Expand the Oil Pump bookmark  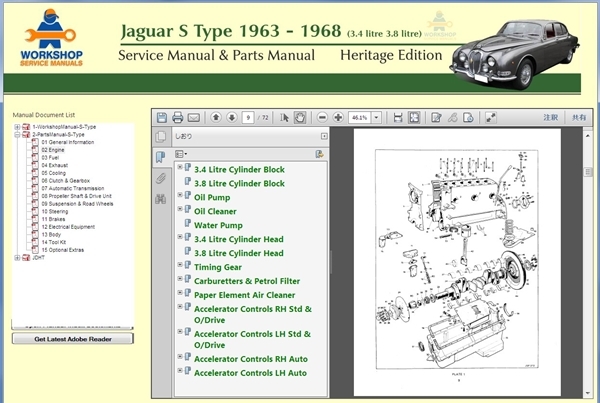[x=180, y=195]
